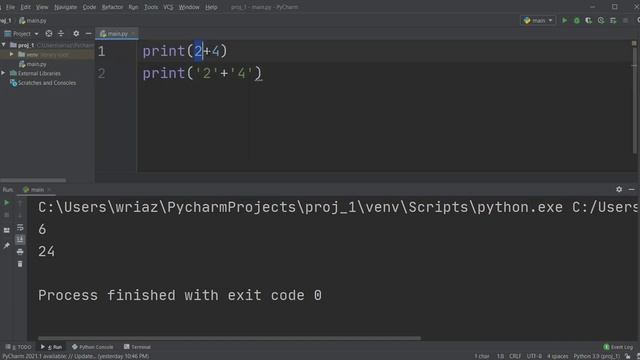Open the Window menu
The image size is (640, 360).
189,7
